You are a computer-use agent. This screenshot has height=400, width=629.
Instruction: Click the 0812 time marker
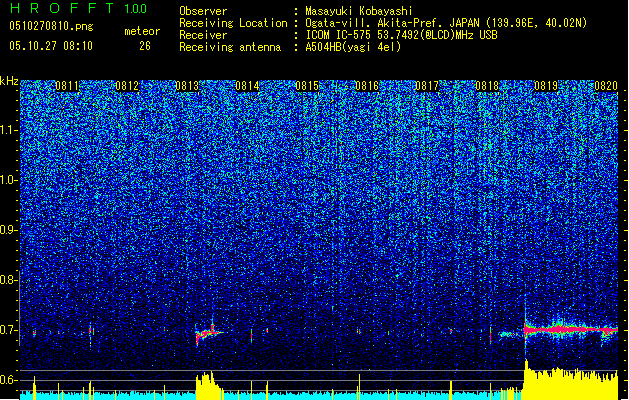pos(127,86)
